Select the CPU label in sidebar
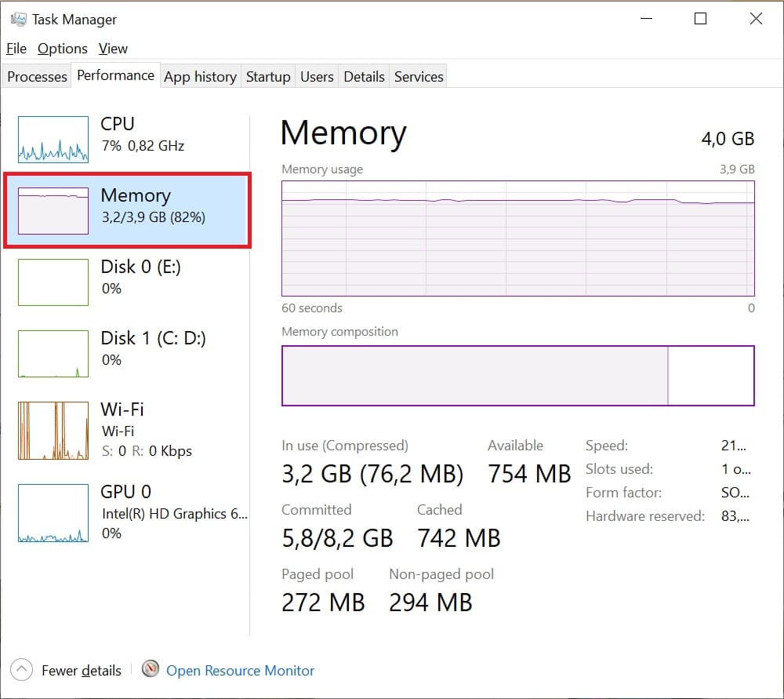784x699 pixels. [x=118, y=124]
